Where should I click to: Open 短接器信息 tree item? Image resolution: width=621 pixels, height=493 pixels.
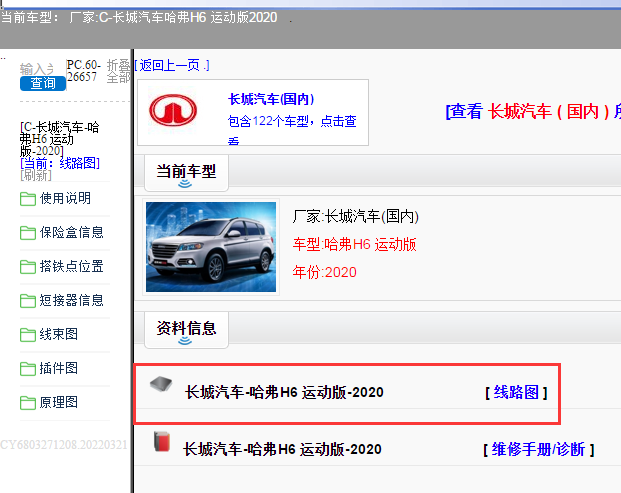[71, 300]
